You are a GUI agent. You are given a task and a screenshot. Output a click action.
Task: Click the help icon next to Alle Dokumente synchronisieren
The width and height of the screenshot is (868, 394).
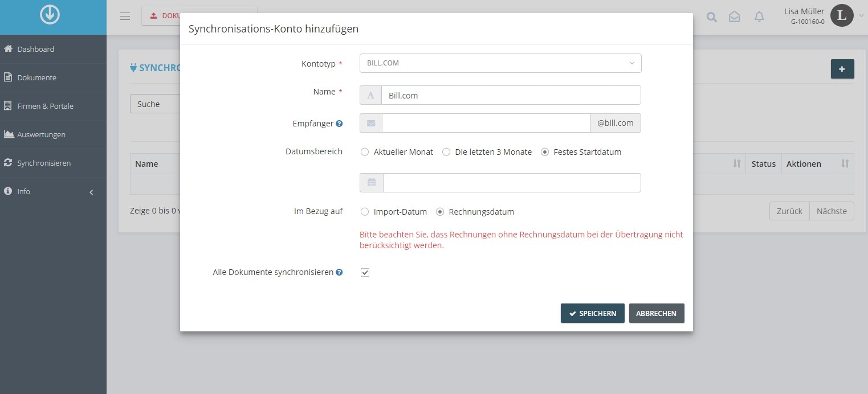[x=339, y=272]
